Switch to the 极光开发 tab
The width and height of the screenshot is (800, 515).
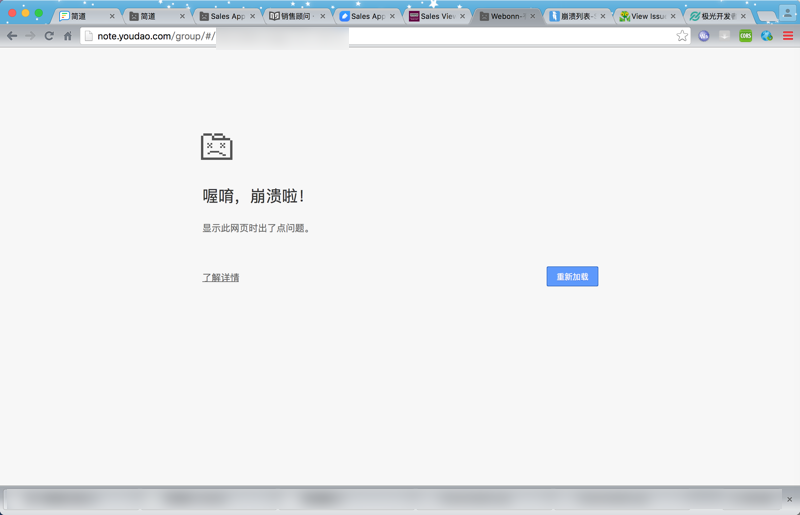[717, 16]
